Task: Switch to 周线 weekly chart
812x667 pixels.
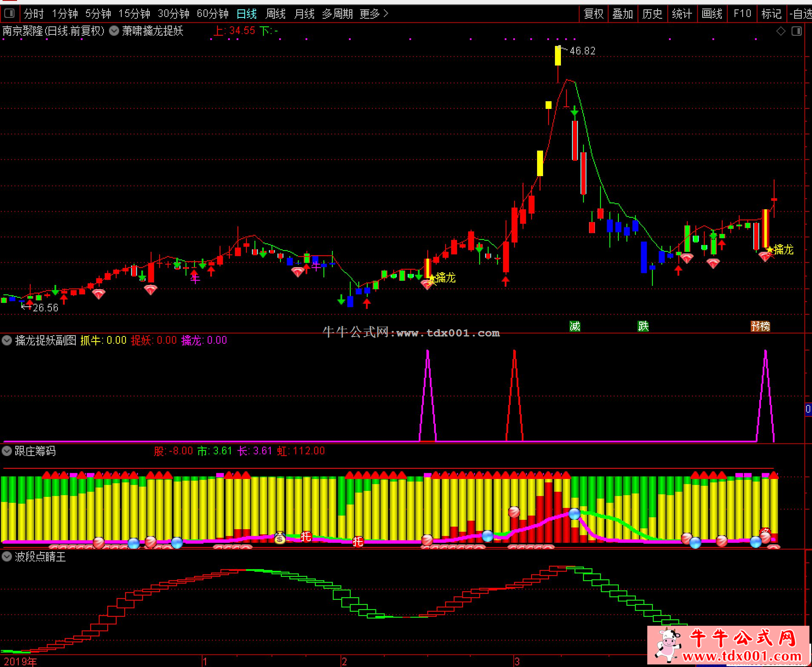Action: point(276,14)
